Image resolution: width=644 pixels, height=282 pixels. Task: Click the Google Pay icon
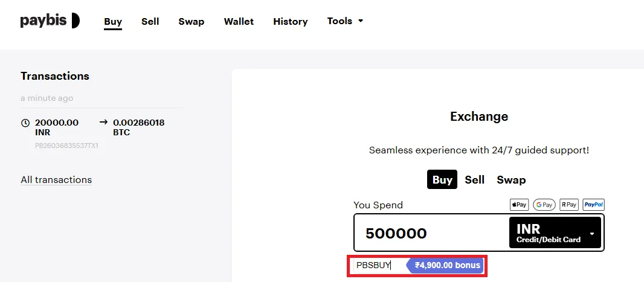[x=544, y=205]
